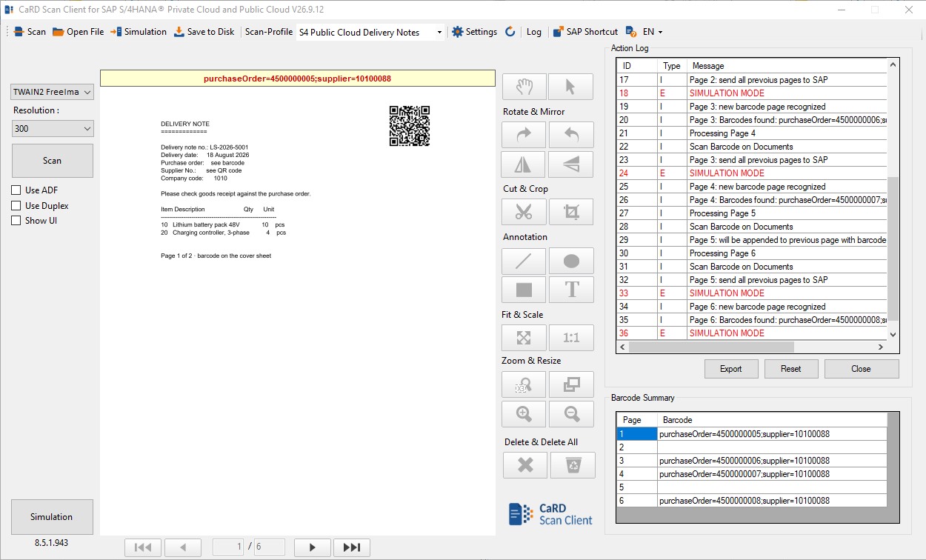Select the scissors cut tool
Viewport: 926px width, 560px height.
[524, 212]
